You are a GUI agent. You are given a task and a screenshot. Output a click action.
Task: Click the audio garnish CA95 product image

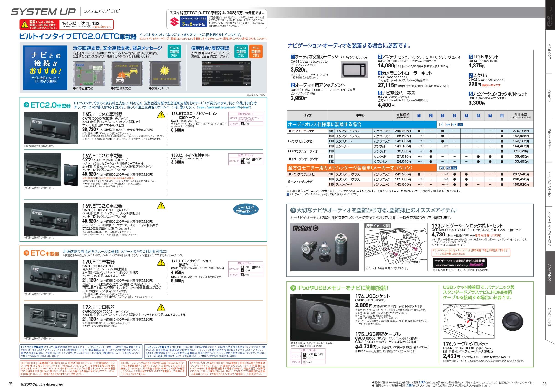click(354, 70)
